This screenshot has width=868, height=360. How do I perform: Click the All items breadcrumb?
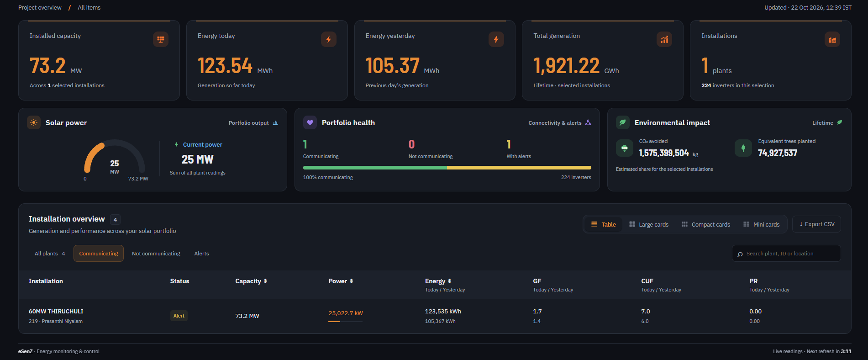(x=89, y=8)
